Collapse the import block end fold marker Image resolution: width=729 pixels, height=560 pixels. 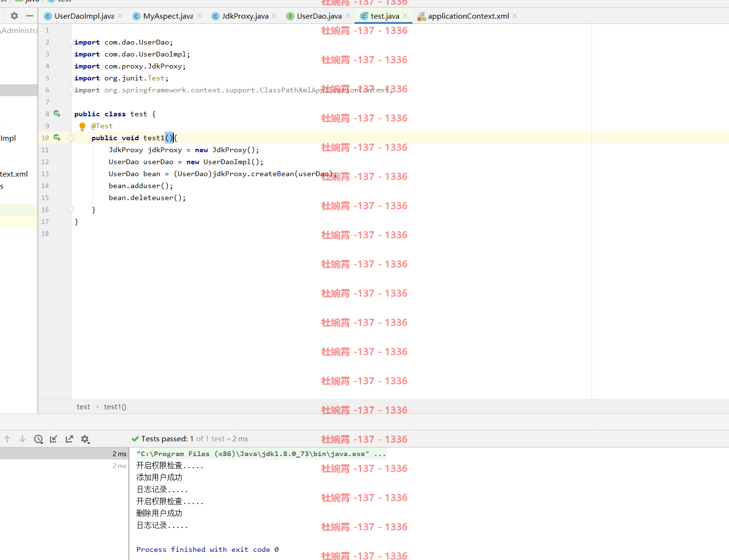click(x=71, y=90)
